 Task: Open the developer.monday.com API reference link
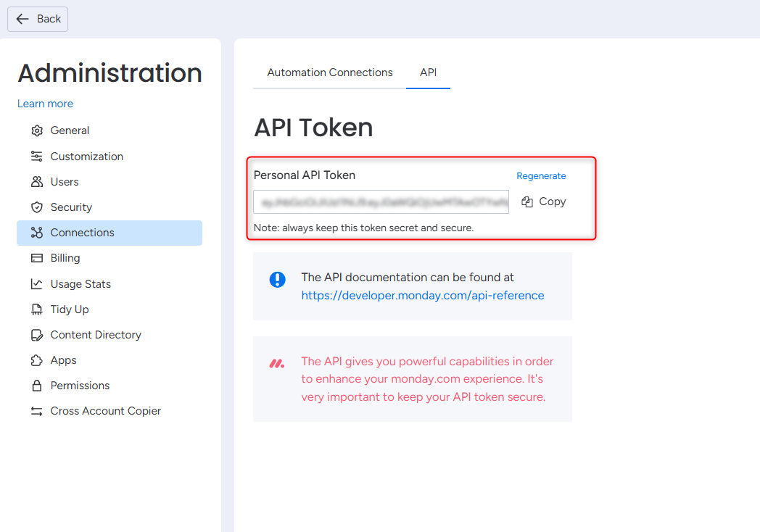coord(423,296)
